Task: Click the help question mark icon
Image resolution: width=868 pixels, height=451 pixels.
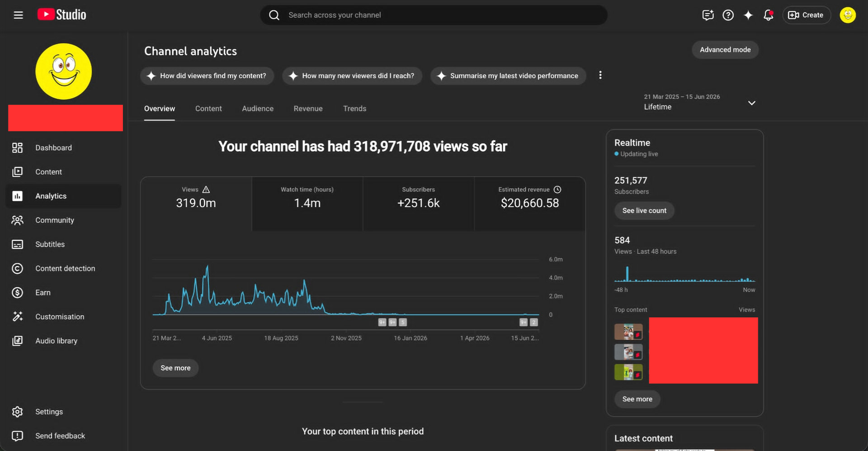Action: [x=728, y=15]
